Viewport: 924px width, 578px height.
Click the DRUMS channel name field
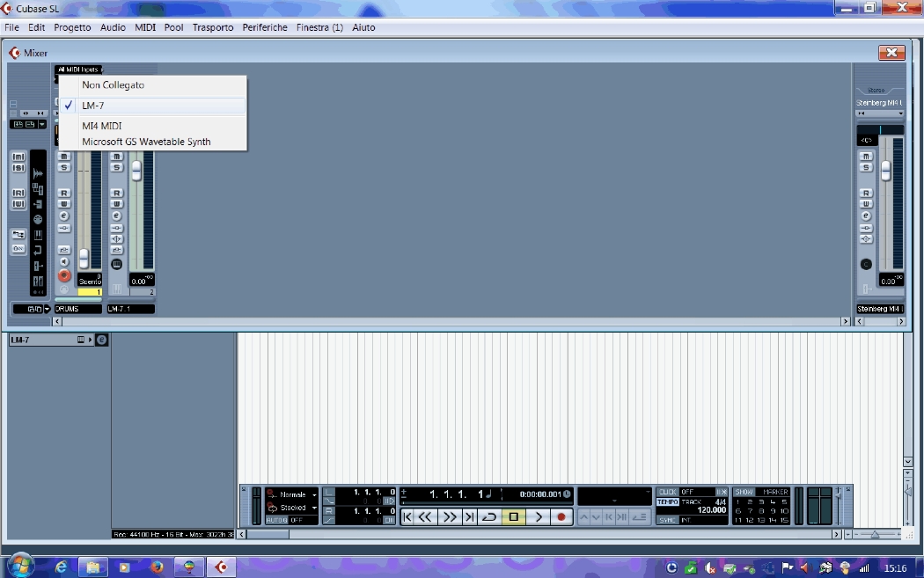(77, 309)
